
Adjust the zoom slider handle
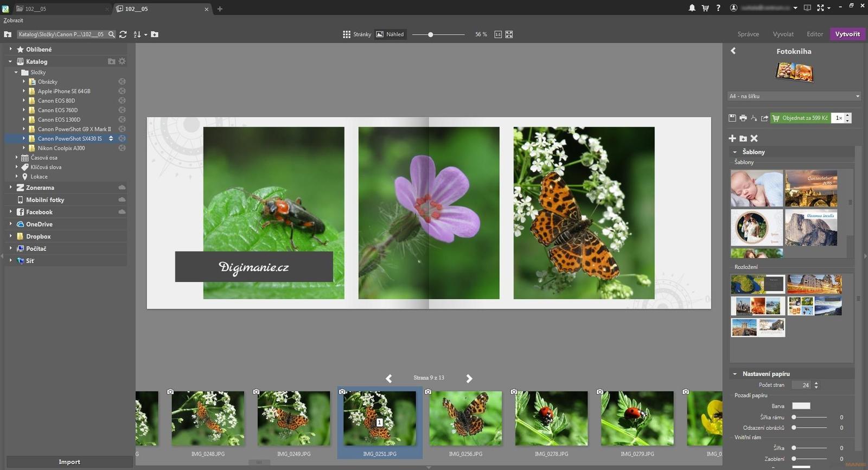coord(430,34)
